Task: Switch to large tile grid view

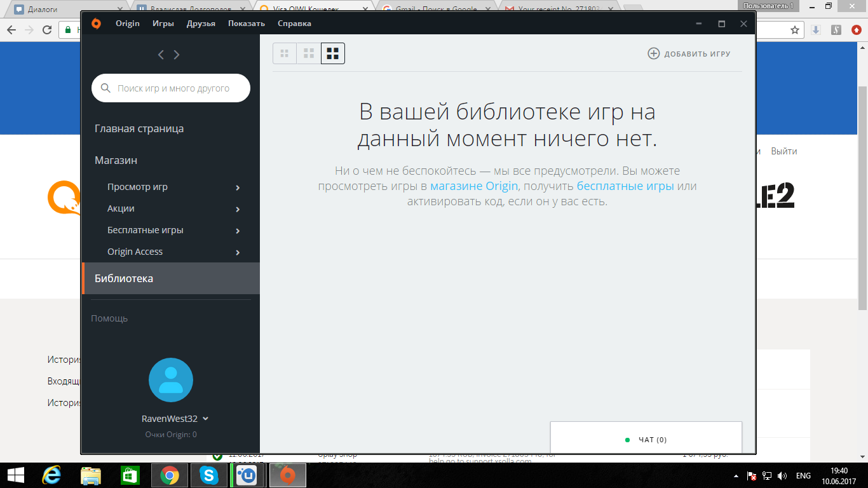Action: tap(333, 53)
